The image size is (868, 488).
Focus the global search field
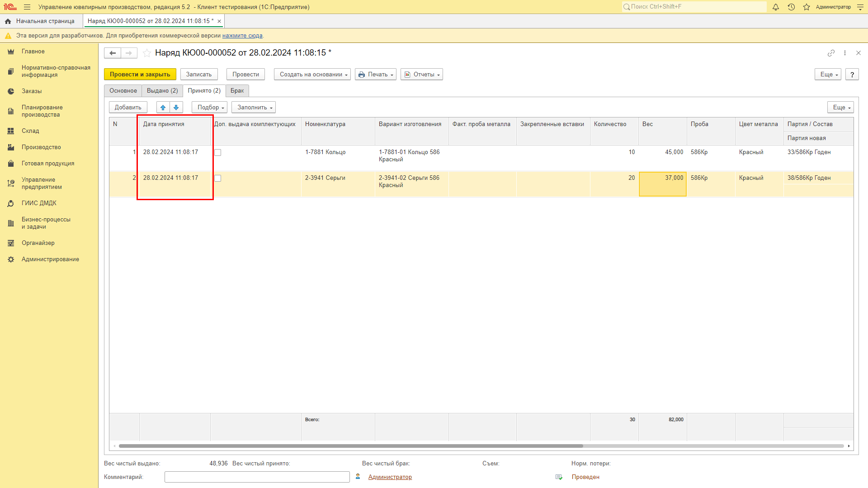[694, 7]
